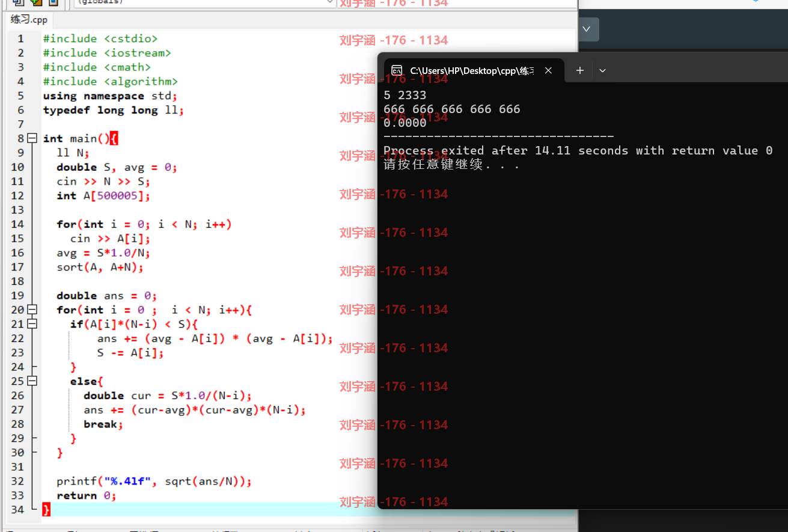
Task: Click the 'double cur = S*1.0/(N-i);' line
Action: (168, 396)
